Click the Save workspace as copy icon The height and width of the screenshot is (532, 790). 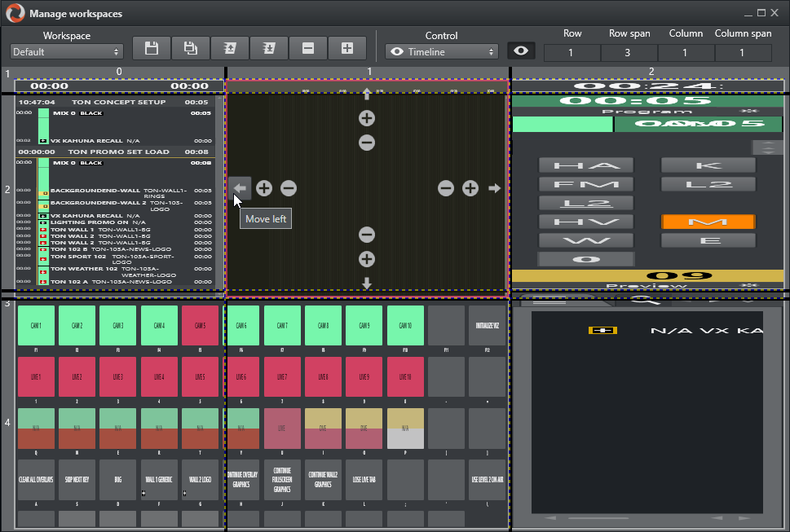click(x=191, y=48)
